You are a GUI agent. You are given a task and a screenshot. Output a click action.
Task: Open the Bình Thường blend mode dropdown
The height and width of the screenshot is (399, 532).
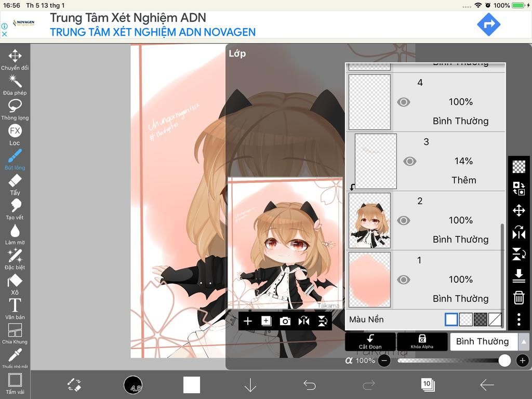[484, 342]
